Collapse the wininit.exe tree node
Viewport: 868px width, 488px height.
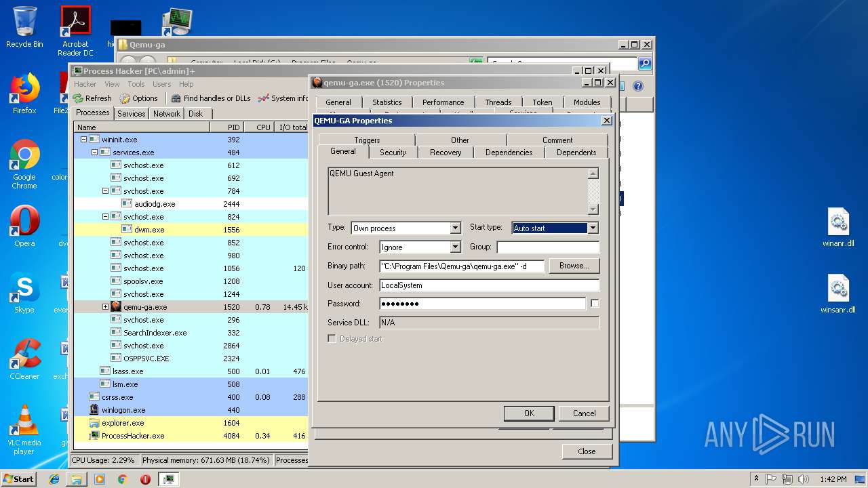tap(83, 139)
